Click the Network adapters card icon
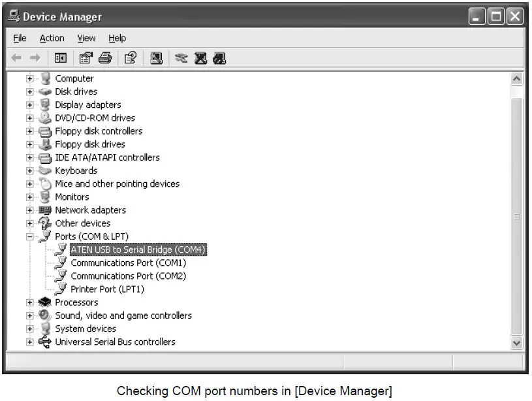The image size is (532, 401). pyautogui.click(x=45, y=210)
